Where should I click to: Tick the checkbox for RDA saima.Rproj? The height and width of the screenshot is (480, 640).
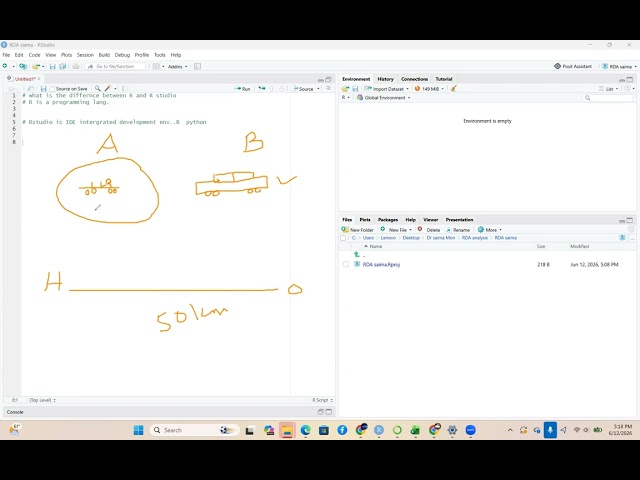346,264
